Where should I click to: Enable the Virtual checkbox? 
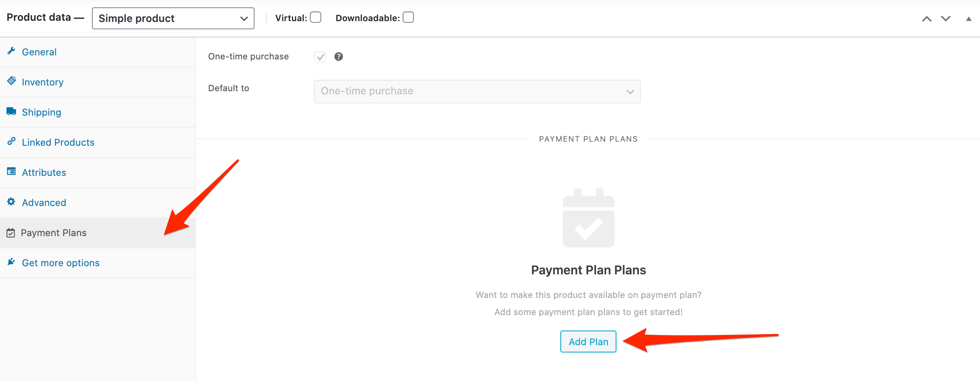coord(316,18)
